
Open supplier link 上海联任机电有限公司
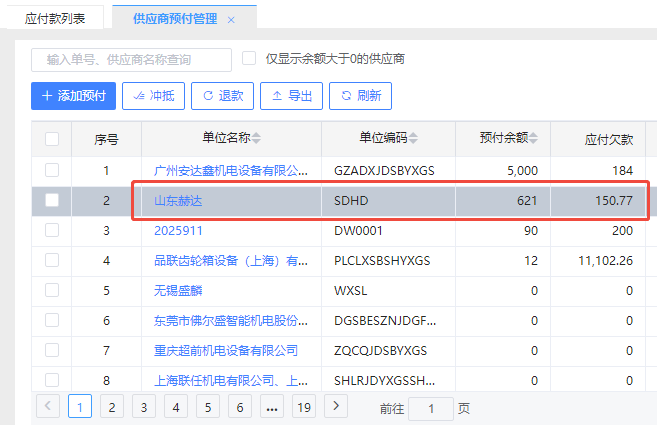(231, 381)
